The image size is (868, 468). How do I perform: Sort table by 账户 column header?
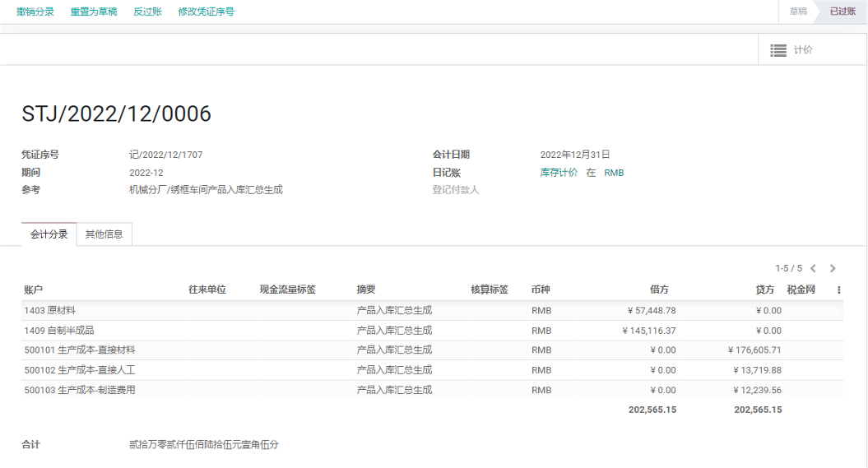pyautogui.click(x=34, y=290)
